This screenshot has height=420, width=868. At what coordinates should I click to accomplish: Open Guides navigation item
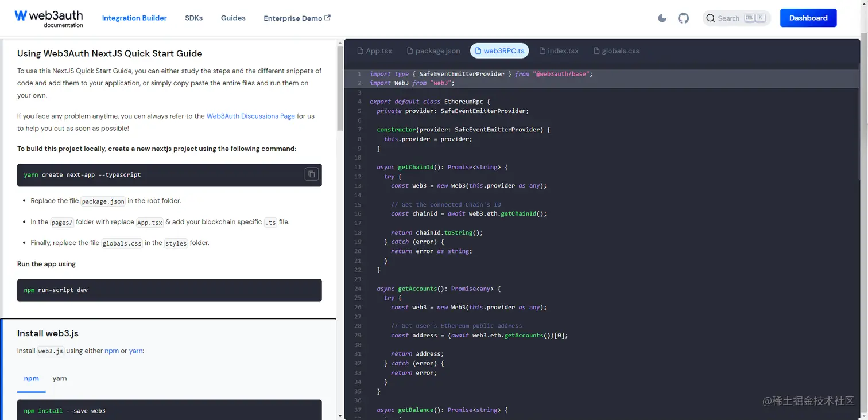(x=233, y=18)
